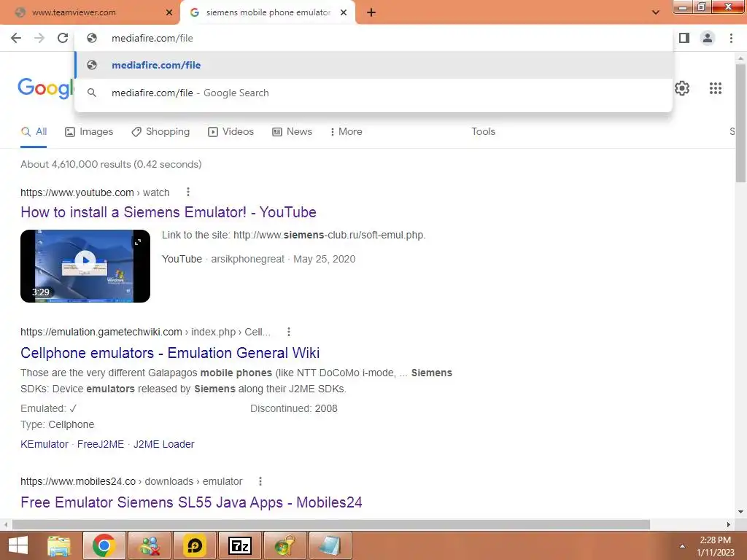Click the vertical page scrollbar thumb
Image resolution: width=747 pixels, height=560 pixels.
pyautogui.click(x=740, y=122)
